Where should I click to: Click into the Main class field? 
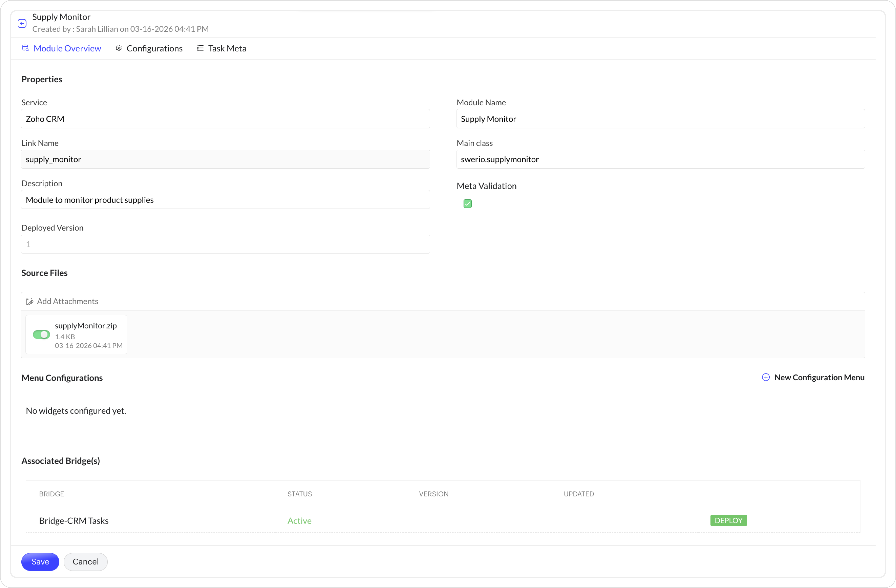(660, 159)
